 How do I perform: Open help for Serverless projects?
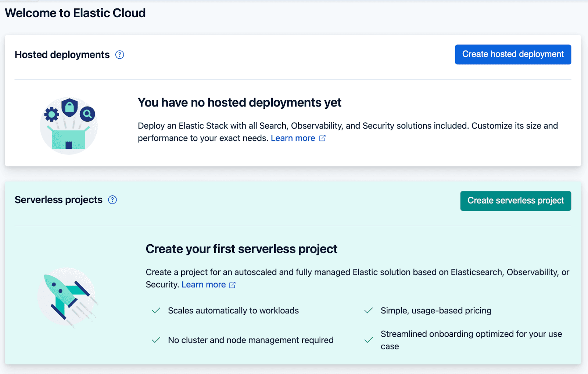[112, 199]
